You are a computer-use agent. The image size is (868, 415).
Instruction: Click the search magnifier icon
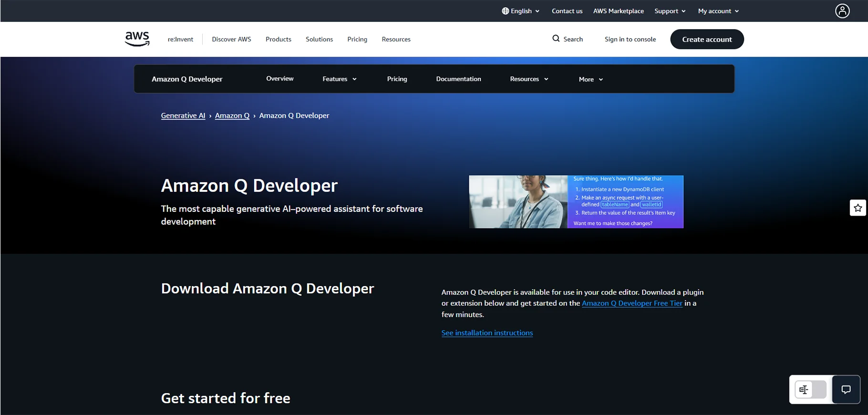556,39
